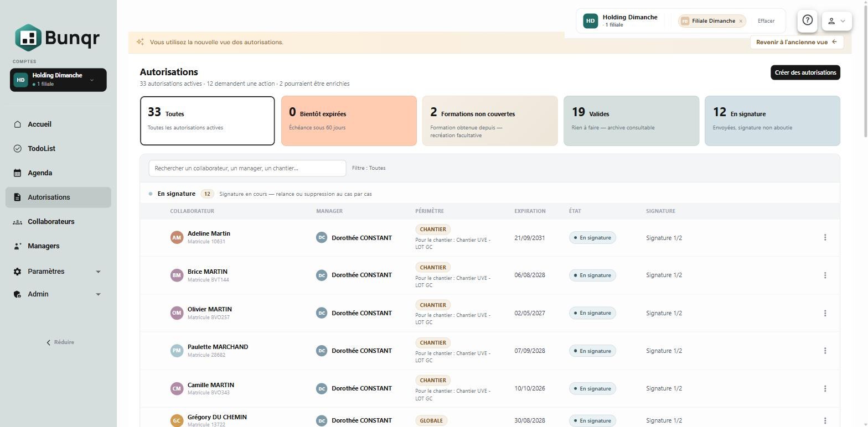Open Agenda in sidebar

tap(58, 173)
